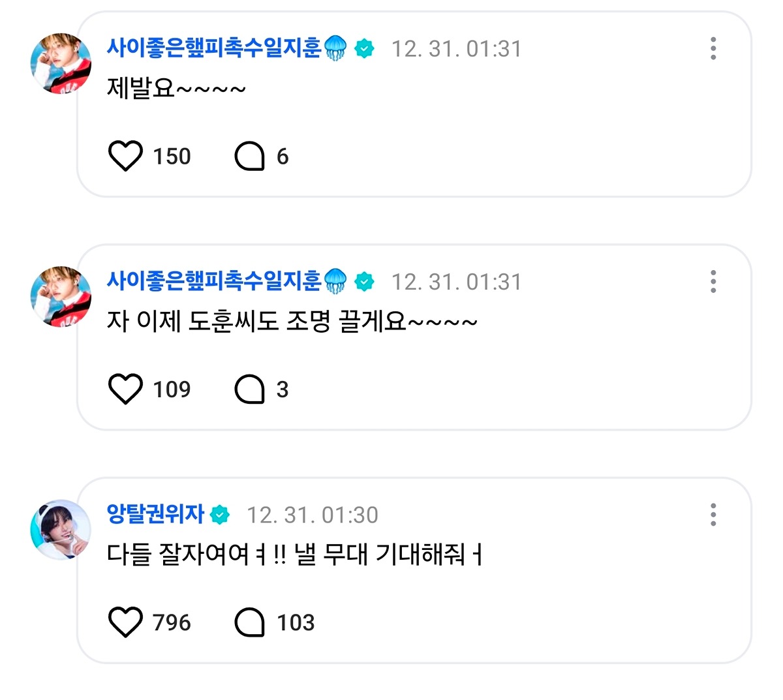
Task: Click verified badge next to 앙탈권위자
Action: [x=220, y=515]
